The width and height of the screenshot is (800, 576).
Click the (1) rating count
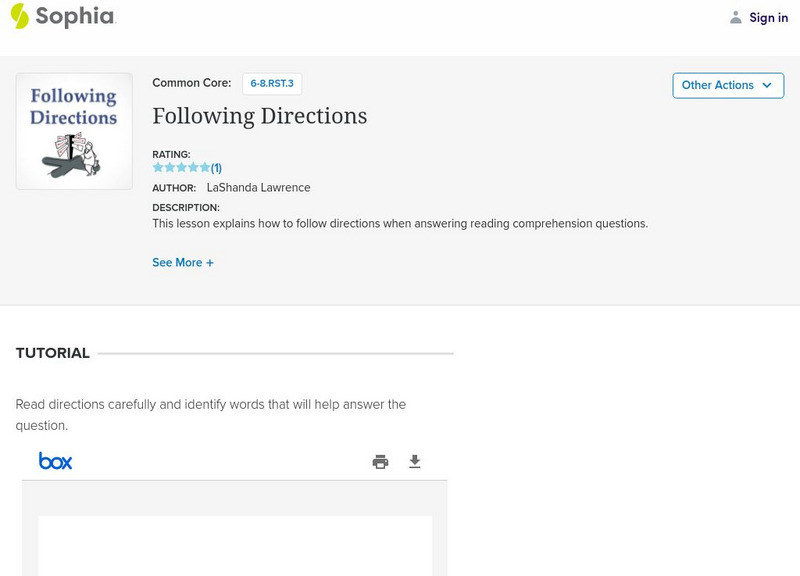pos(216,168)
